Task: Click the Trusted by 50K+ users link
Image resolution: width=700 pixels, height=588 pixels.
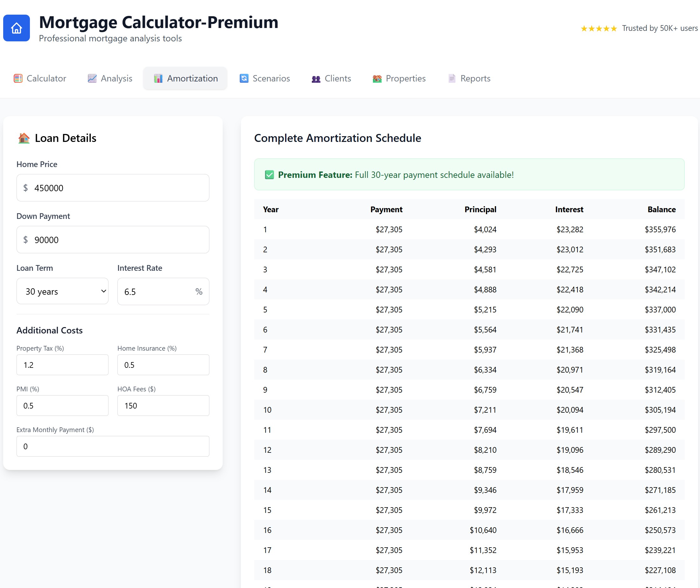Action: pyautogui.click(x=659, y=28)
